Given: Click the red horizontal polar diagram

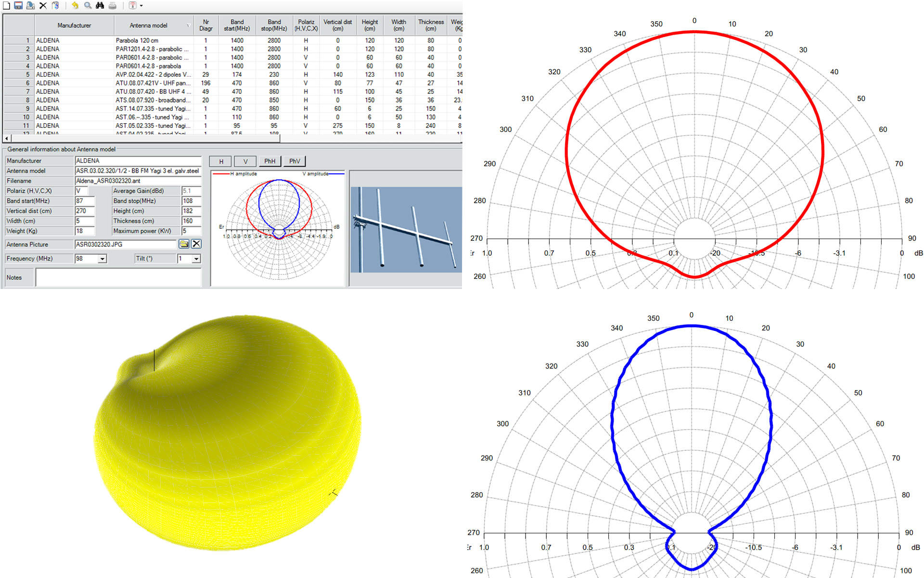Looking at the screenshot, I should coord(694,154).
